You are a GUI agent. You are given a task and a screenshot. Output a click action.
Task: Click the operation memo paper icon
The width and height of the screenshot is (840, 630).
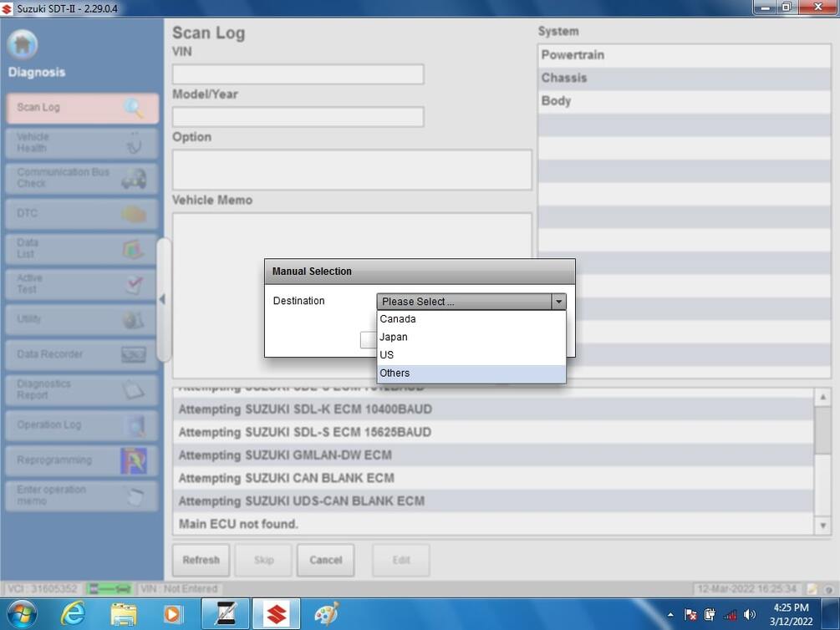tap(135, 496)
